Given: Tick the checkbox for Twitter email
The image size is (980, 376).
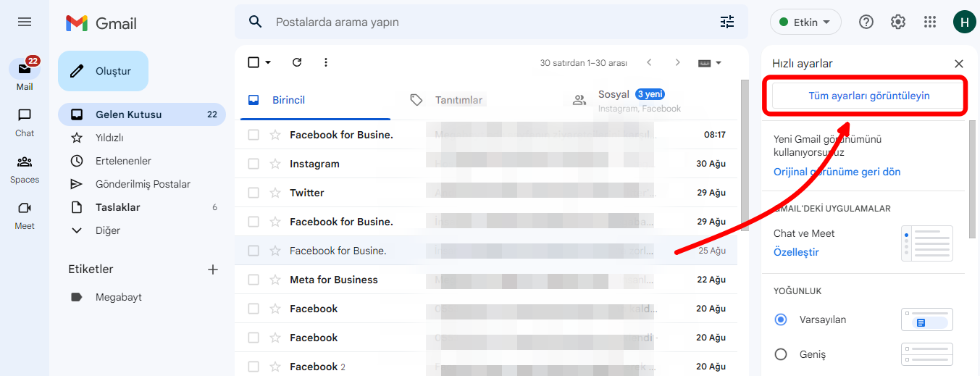Looking at the screenshot, I should point(254,193).
